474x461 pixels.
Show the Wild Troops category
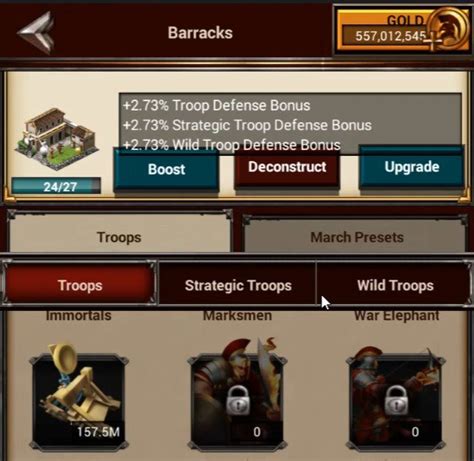(x=395, y=285)
